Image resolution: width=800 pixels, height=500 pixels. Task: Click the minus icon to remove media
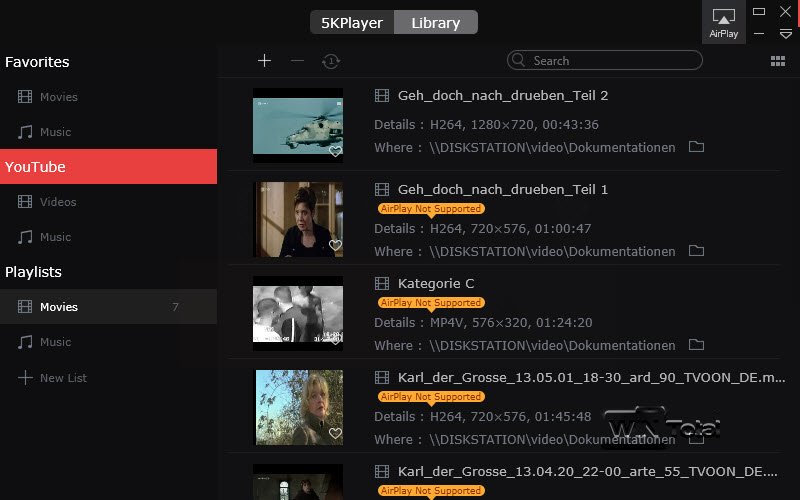pyautogui.click(x=297, y=61)
